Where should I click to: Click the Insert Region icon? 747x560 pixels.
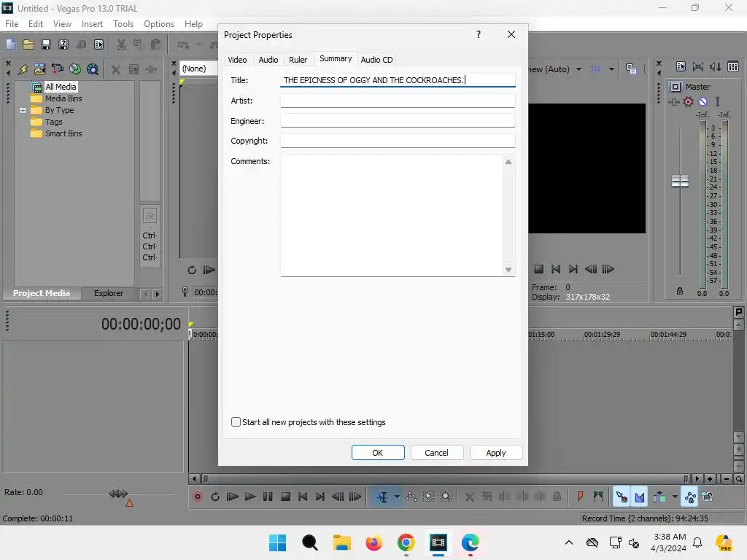[598, 497]
